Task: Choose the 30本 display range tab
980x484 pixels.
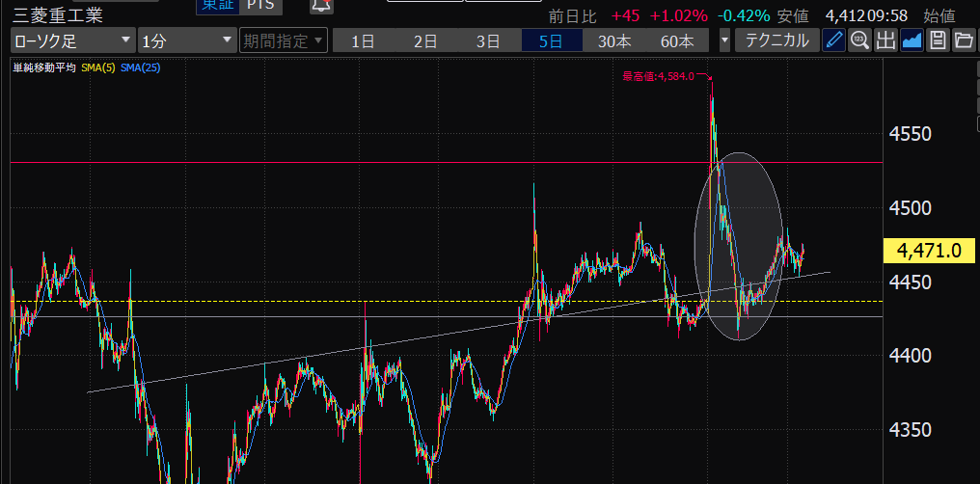Action: 614,40
